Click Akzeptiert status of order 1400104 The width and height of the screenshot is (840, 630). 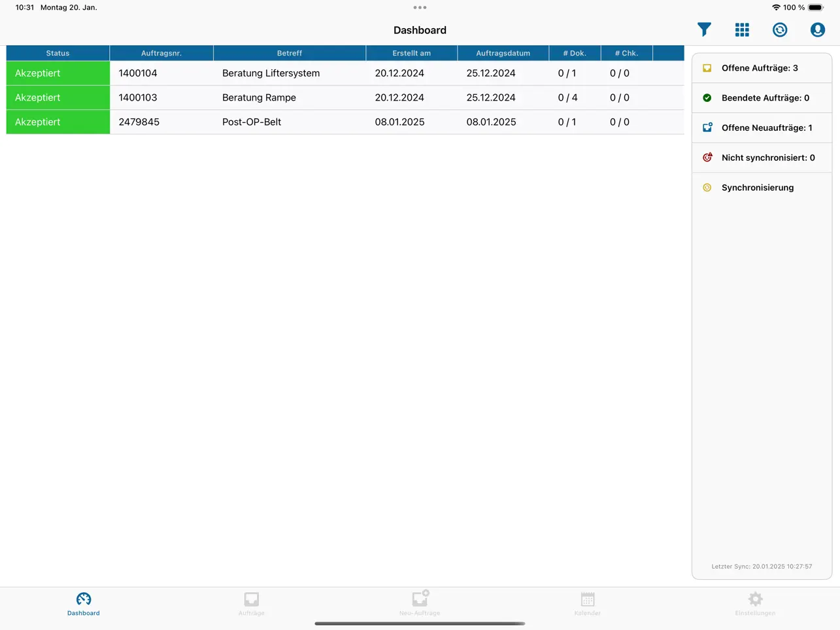(58, 73)
